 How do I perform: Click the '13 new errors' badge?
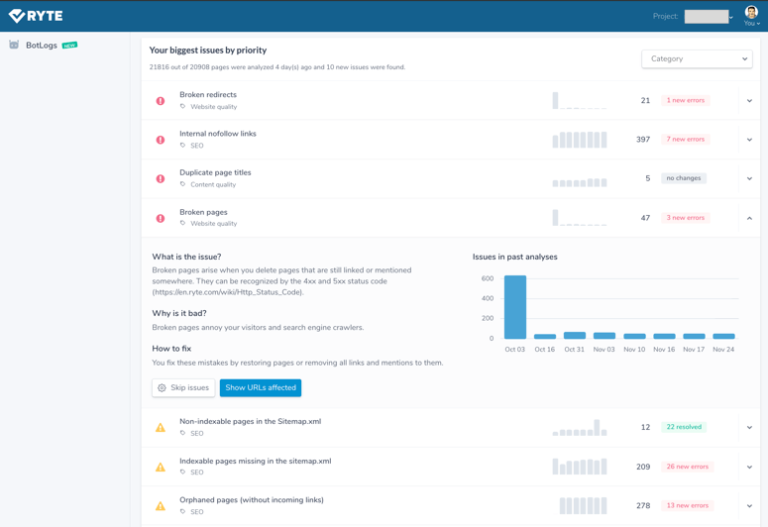(x=687, y=505)
